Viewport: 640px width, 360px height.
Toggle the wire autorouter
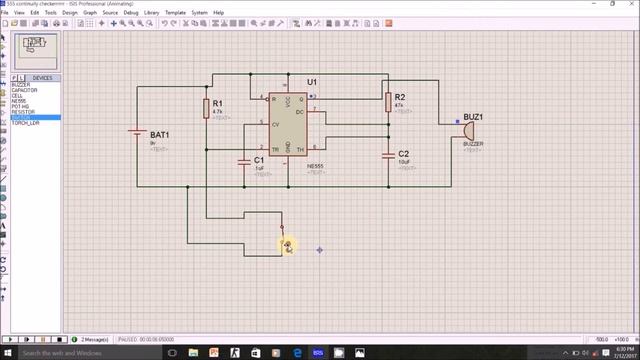tap(296, 24)
